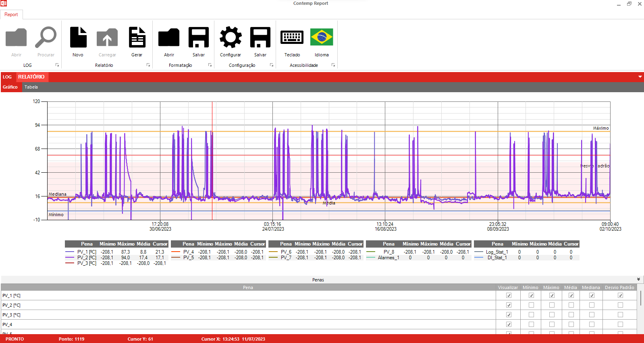Enable Mínimo checkbox for PV_2 row
Screen dimensions: 644x343
pyautogui.click(x=531, y=305)
